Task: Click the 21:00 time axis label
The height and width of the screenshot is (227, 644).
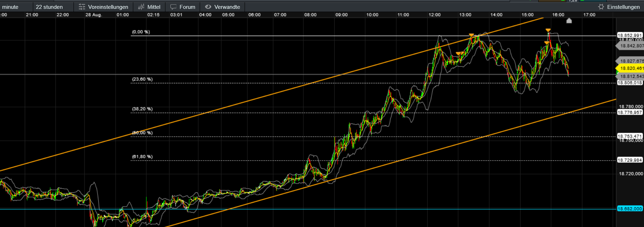Action: click(x=32, y=15)
